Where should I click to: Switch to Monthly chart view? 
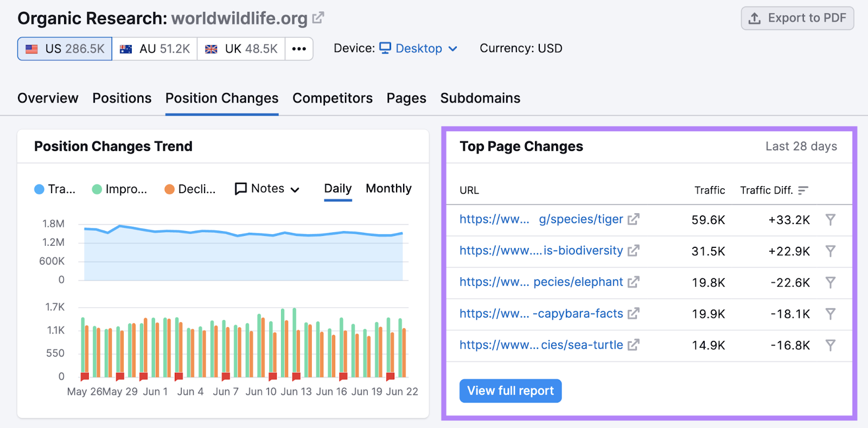388,189
